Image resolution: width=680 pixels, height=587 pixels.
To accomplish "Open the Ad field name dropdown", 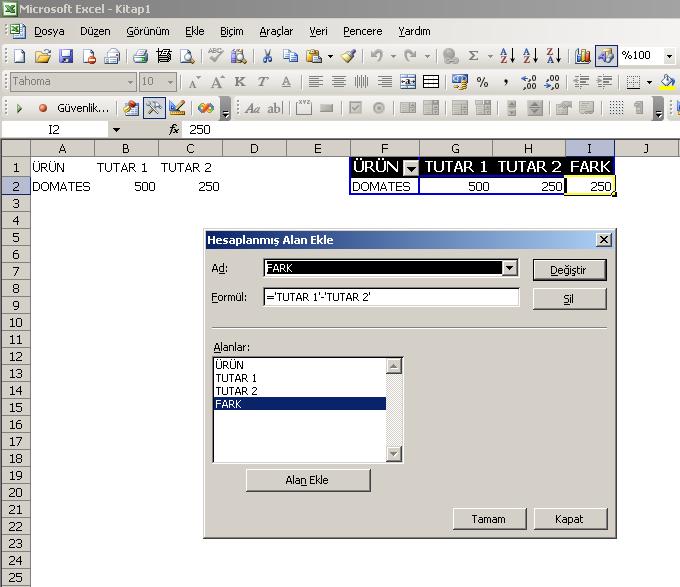I will (x=510, y=268).
